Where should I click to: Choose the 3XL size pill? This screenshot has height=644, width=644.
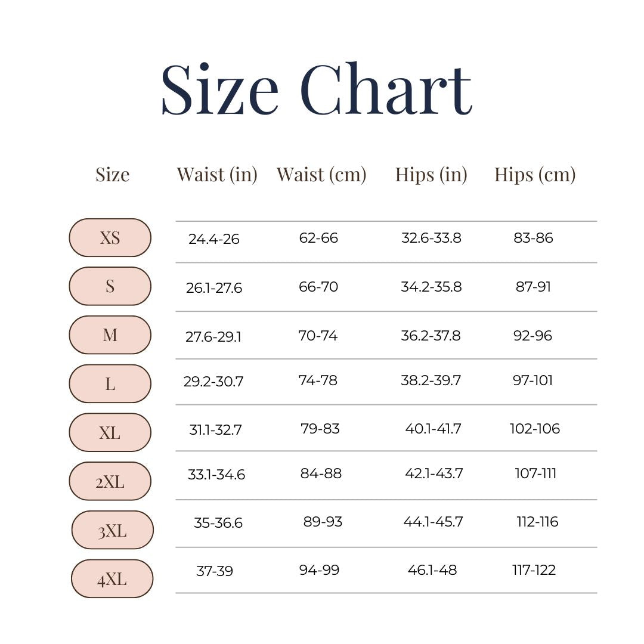113,530
